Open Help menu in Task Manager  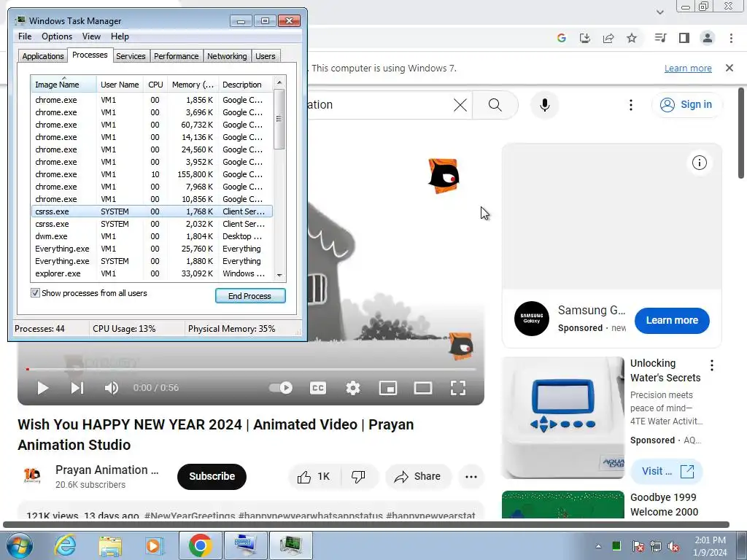tap(120, 36)
